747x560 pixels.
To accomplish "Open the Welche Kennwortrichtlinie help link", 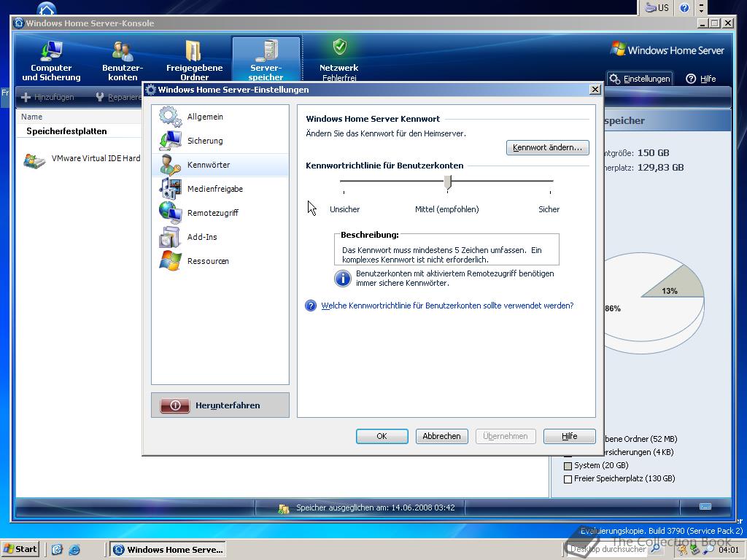I will tap(447, 306).
